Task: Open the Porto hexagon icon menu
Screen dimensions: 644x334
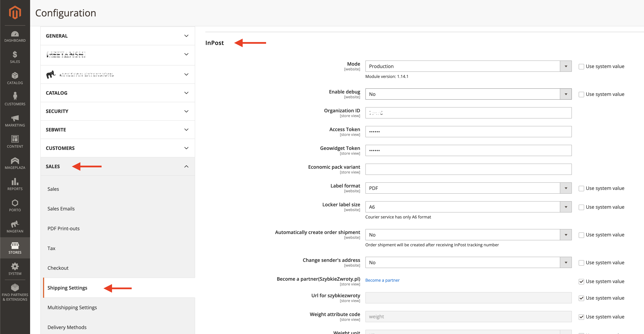Action: tap(15, 206)
